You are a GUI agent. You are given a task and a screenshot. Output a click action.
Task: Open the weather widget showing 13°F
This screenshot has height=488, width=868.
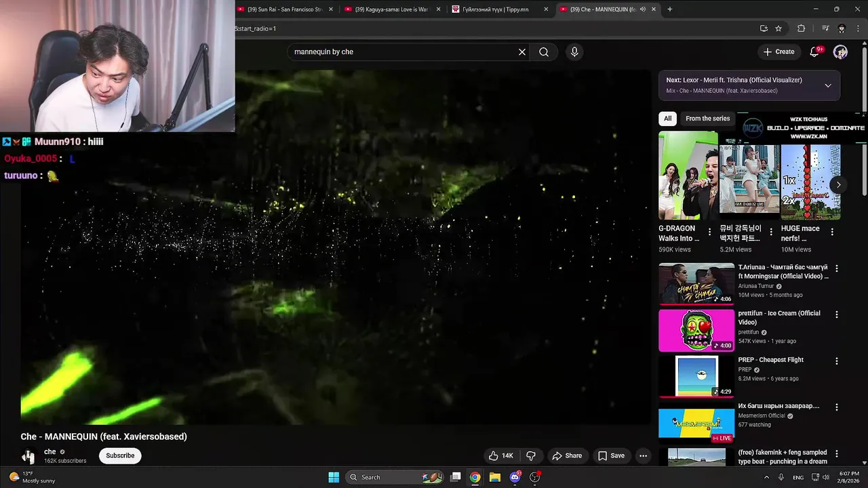31,477
